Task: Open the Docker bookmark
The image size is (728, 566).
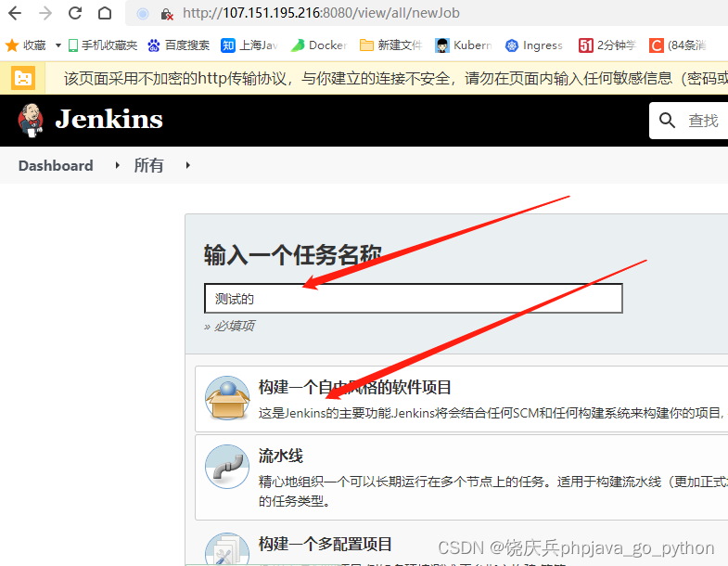Action: click(x=319, y=45)
